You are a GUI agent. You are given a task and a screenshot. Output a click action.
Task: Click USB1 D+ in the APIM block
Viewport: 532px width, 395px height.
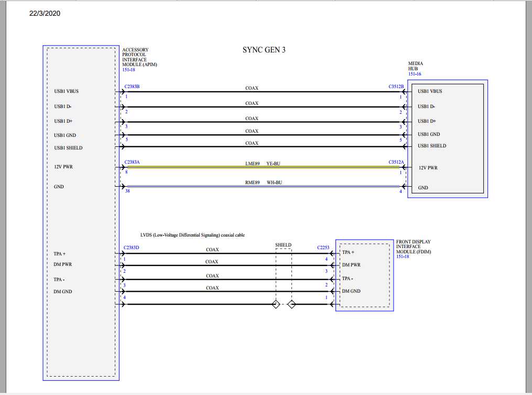point(63,121)
